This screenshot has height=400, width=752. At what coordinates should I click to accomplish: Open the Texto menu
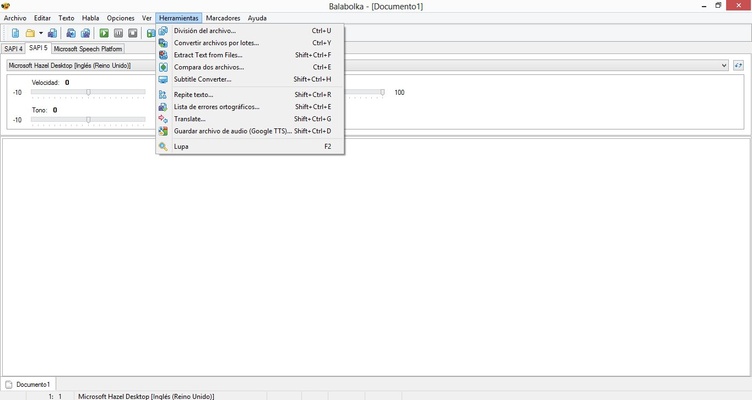pos(66,18)
